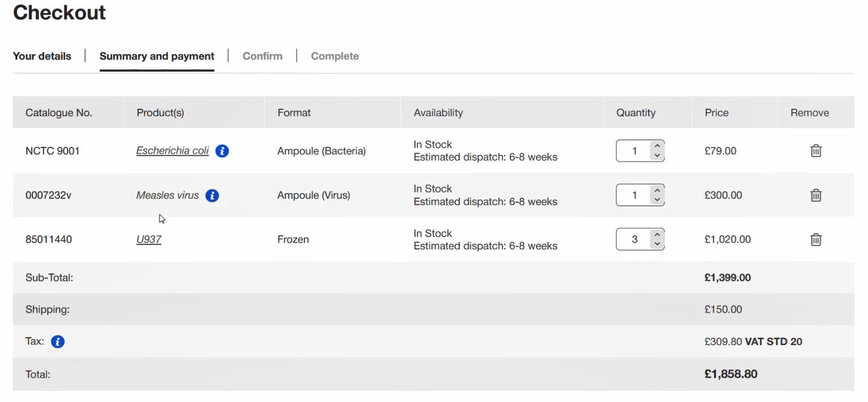This screenshot has height=402, width=868.
Task: Open the Escherichia coli product link
Action: 172,151
